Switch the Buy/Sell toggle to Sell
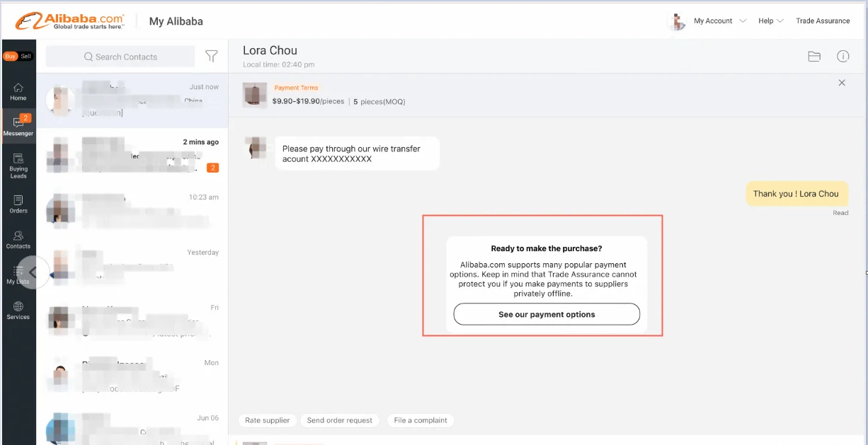The image size is (868, 445). [x=26, y=57]
